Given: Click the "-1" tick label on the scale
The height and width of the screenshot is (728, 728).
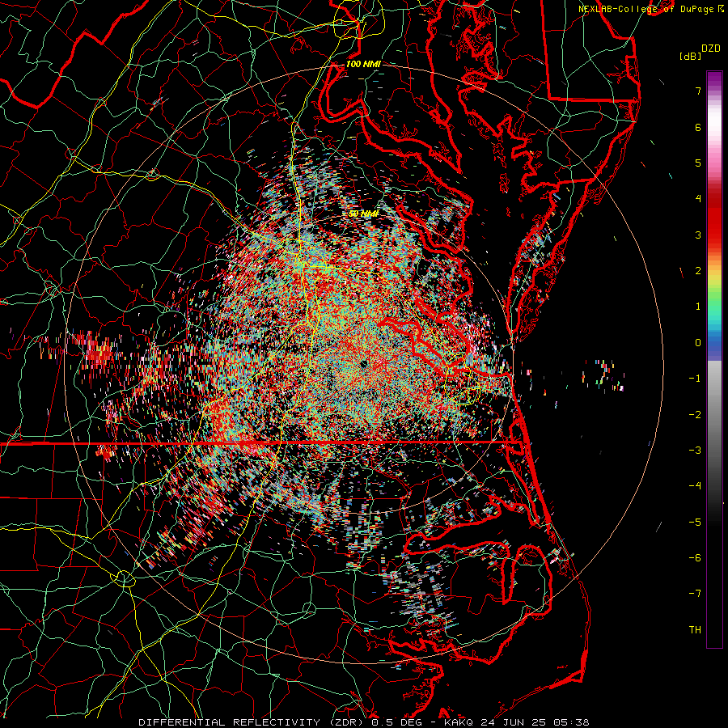Looking at the screenshot, I should (695, 379).
